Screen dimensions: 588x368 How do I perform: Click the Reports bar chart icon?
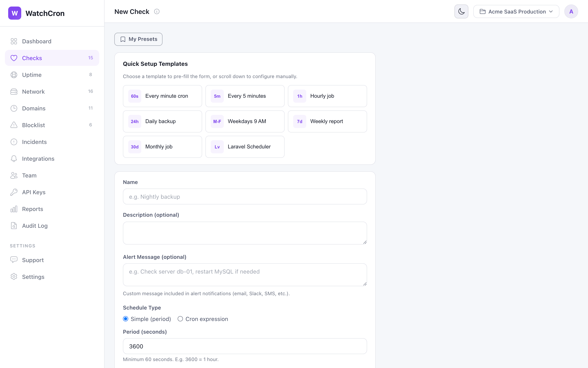coord(14,209)
